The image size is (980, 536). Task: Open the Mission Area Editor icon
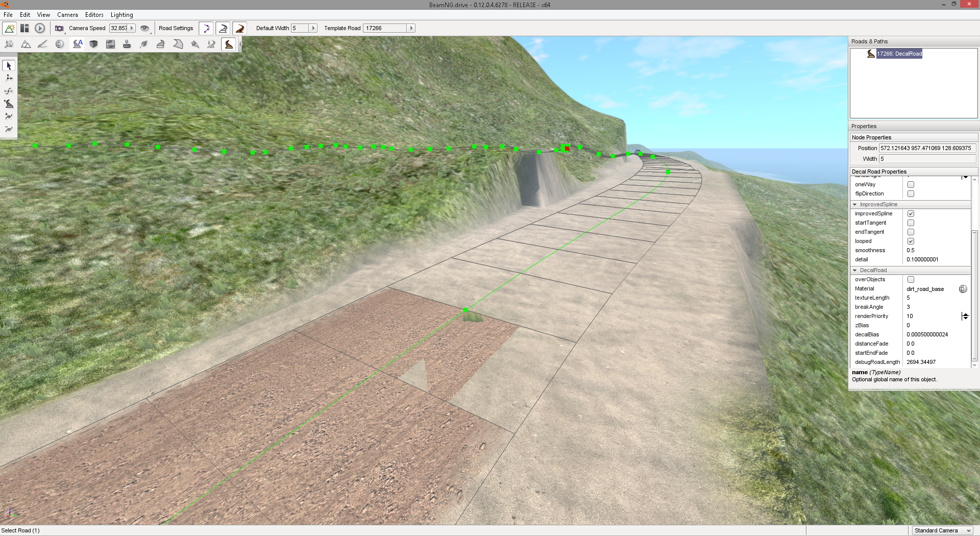(178, 44)
